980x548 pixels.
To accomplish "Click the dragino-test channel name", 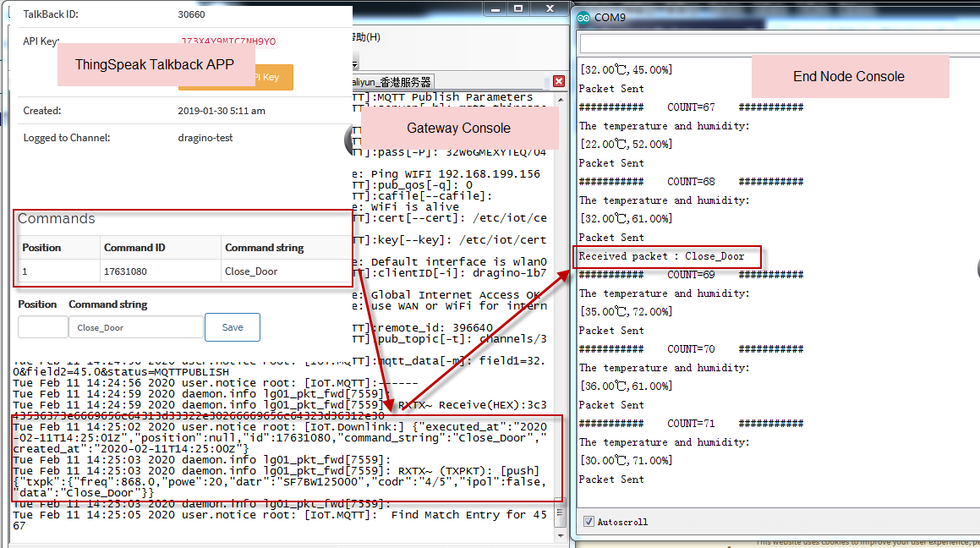I will (x=205, y=138).
